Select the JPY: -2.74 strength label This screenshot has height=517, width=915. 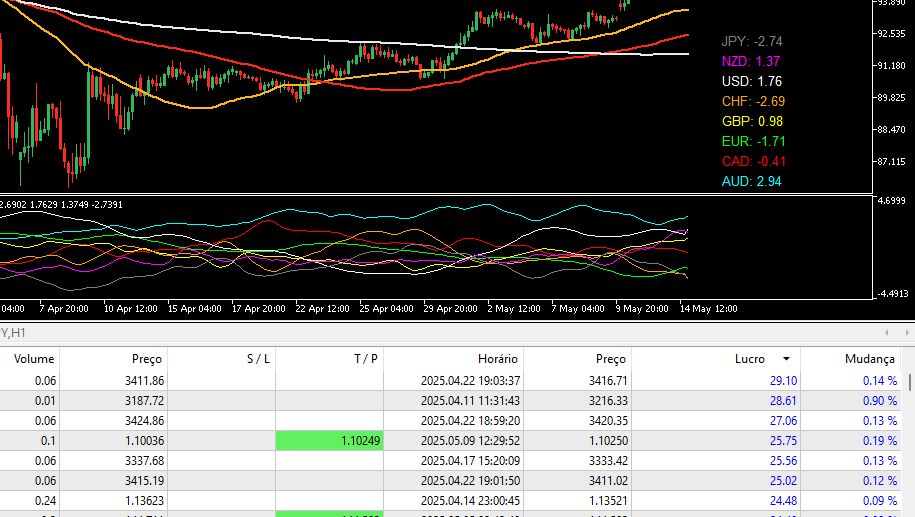752,41
